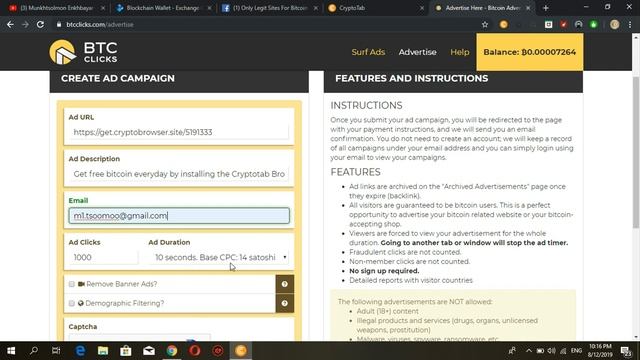Image resolution: width=640 pixels, height=360 pixels.
Task: Click help icon for Demographic Filtering
Action: pos(284,303)
